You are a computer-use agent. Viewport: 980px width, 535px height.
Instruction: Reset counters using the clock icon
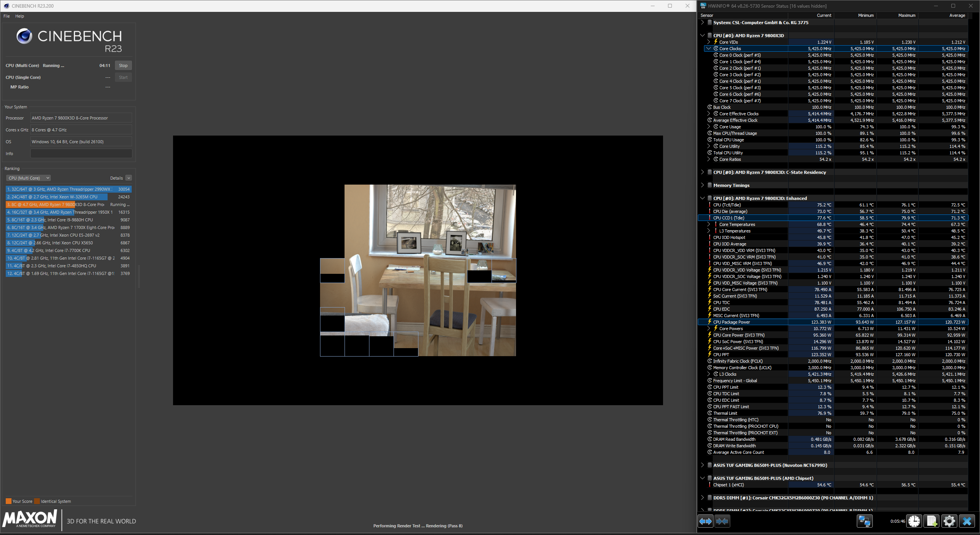click(x=913, y=521)
